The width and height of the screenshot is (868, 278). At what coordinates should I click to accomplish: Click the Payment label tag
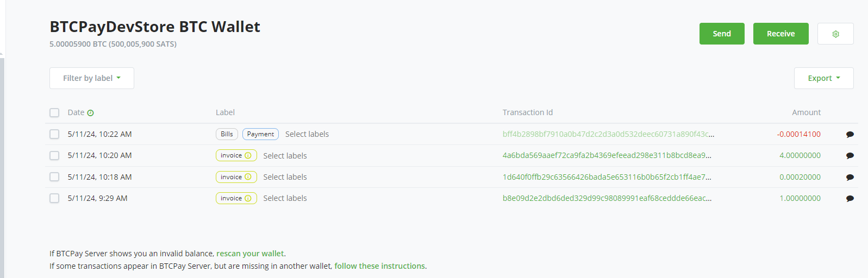click(260, 134)
